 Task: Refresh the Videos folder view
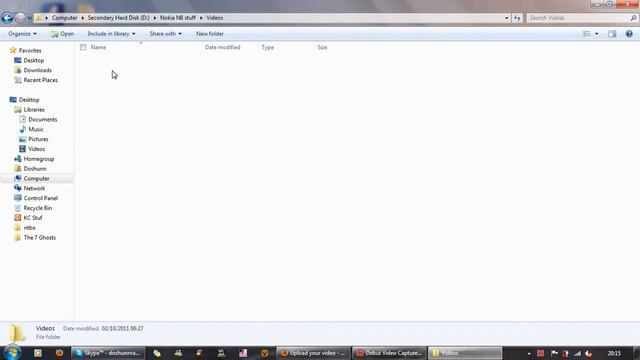[x=517, y=18]
